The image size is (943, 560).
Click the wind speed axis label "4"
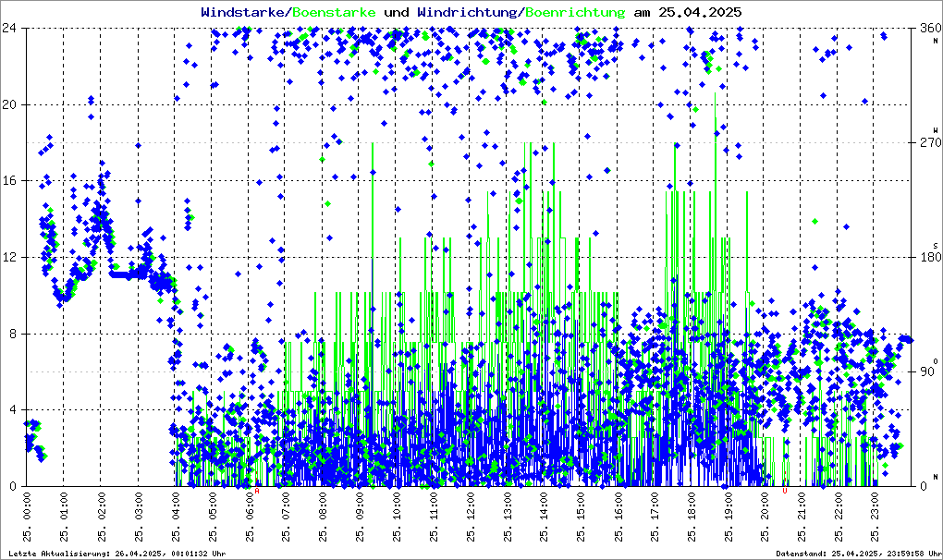(12, 409)
